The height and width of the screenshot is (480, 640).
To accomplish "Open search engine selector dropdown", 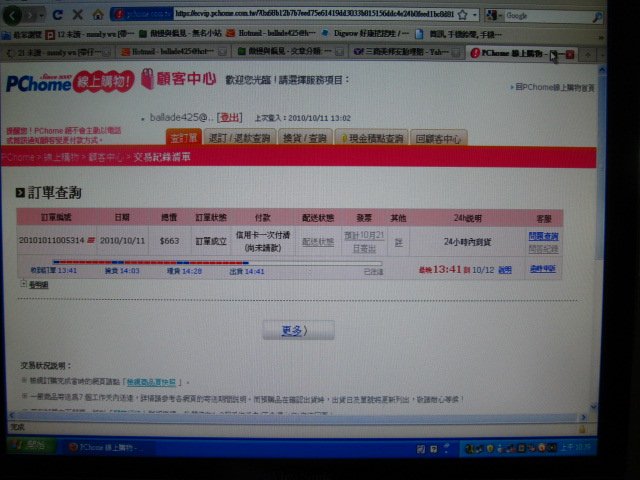I will point(494,16).
